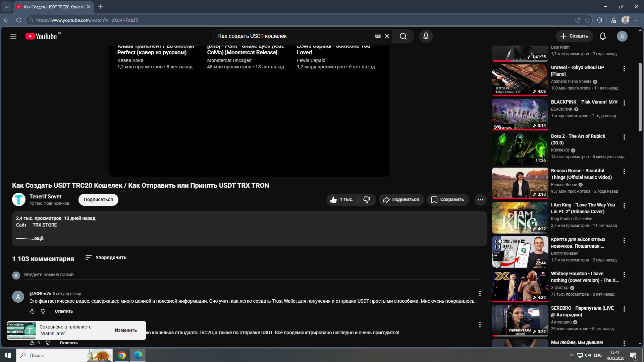Open the YouTube hamburger guide menu
The image size is (644, 362).
13,36
